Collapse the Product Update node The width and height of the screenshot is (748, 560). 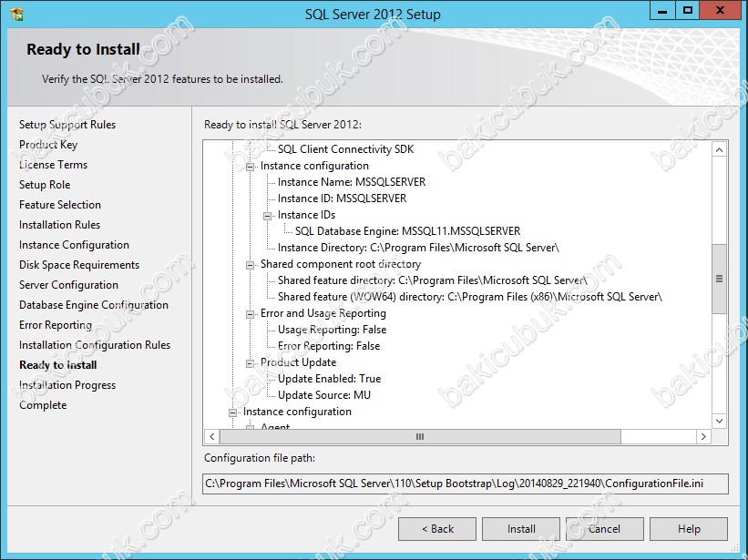(x=250, y=363)
